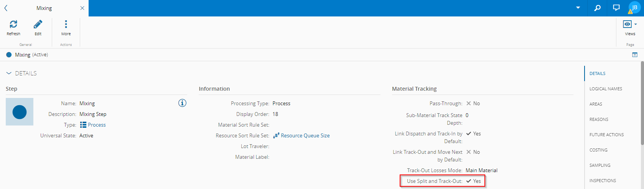Open the More actions menu
The width and height of the screenshot is (644, 189).
coord(66,24)
